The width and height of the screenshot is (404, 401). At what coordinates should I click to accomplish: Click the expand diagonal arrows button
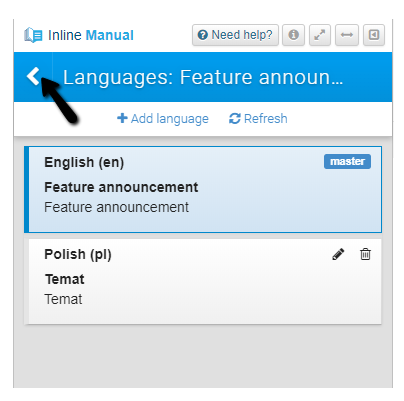[x=320, y=35]
